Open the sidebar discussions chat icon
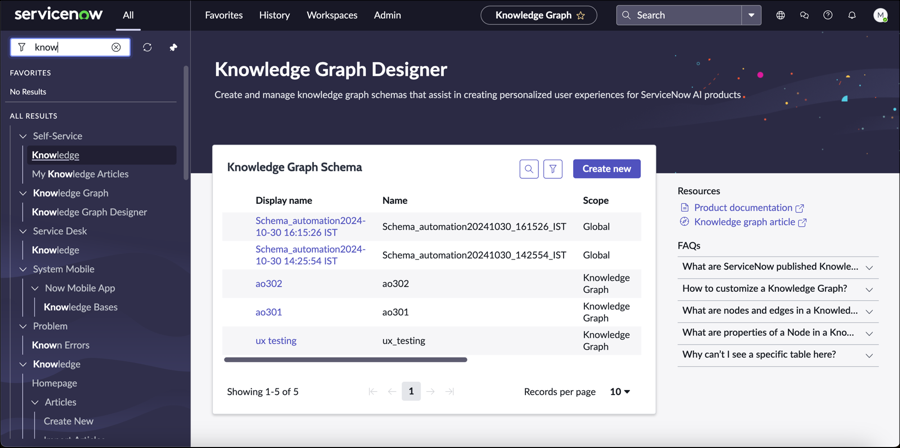The image size is (900, 448). (x=804, y=15)
